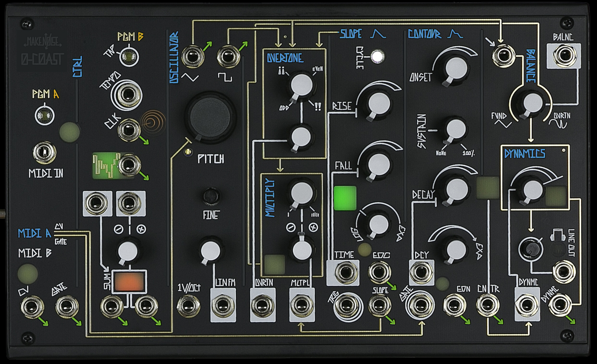Viewport: 597px width, 364px height.
Task: Click the MIDI IN jack
Action: point(44,152)
